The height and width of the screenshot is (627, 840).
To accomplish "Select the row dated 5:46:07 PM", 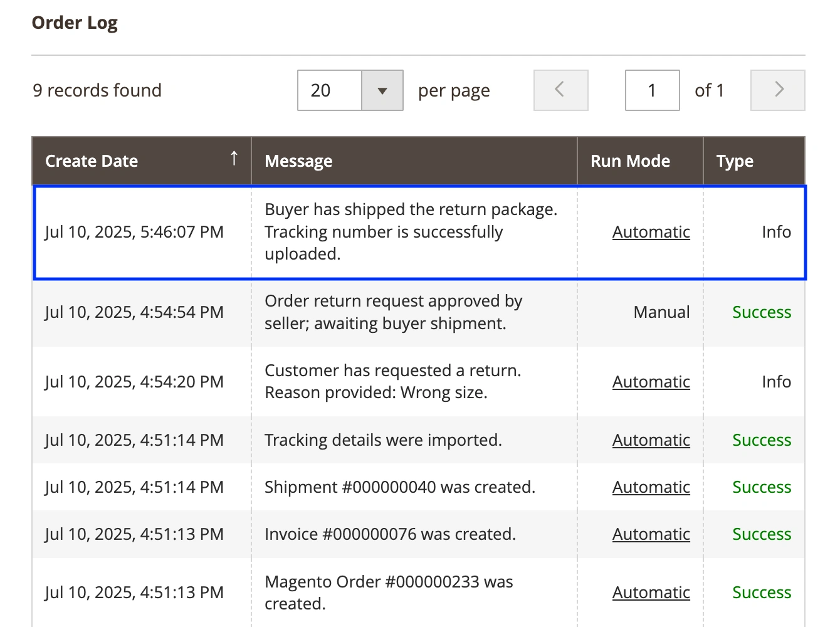I will 134,232.
